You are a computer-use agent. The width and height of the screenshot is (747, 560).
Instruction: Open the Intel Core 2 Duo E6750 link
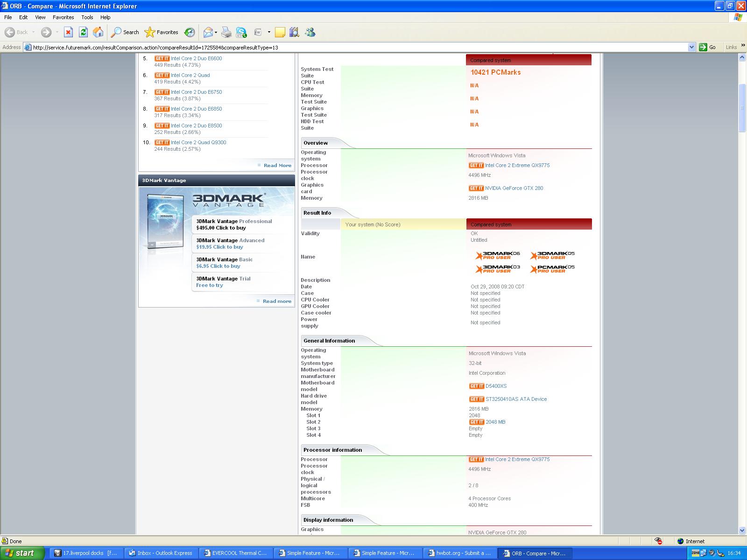pyautogui.click(x=196, y=92)
